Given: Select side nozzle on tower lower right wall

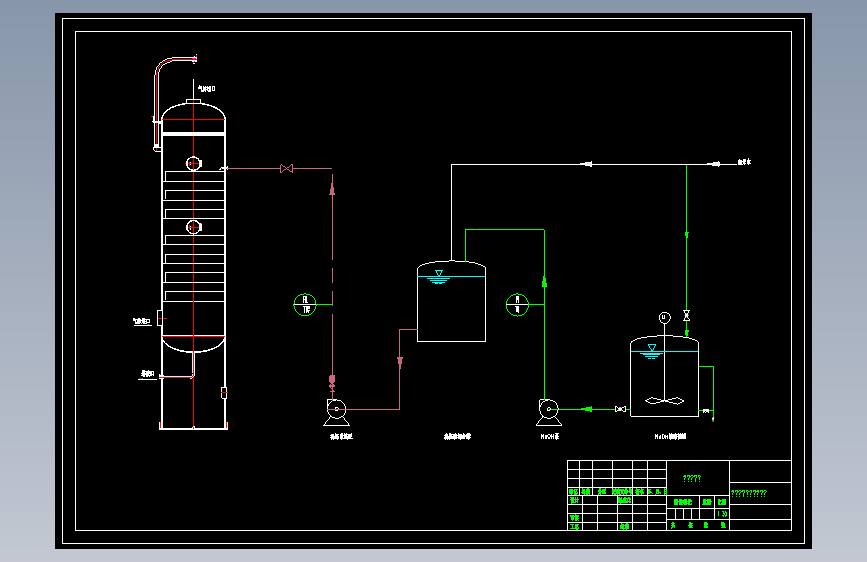Looking at the screenshot, I should (224, 393).
